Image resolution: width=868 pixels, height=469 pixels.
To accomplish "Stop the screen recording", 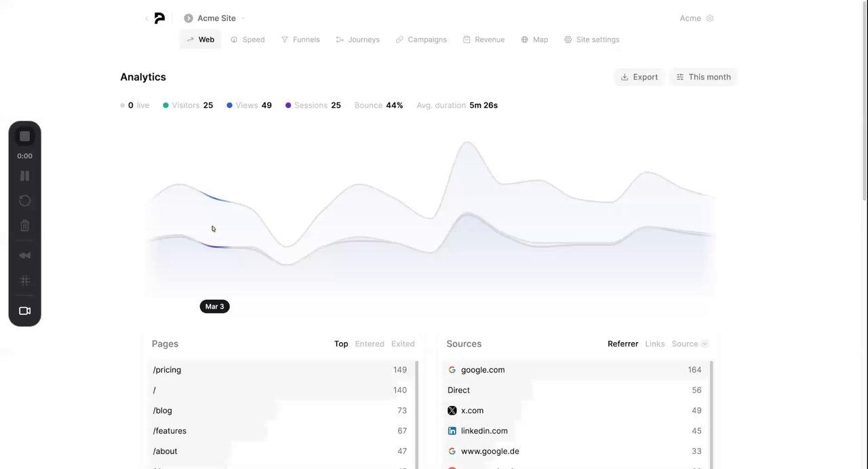I will [x=24, y=136].
